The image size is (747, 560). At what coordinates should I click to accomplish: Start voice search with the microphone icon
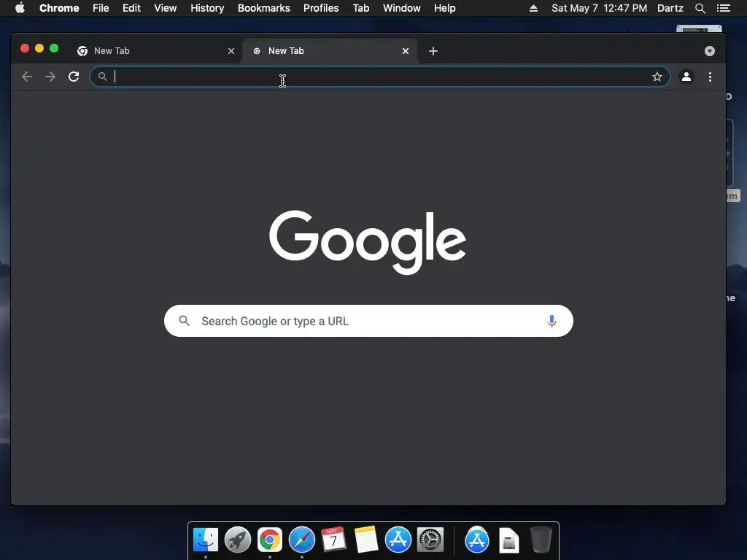[551, 321]
